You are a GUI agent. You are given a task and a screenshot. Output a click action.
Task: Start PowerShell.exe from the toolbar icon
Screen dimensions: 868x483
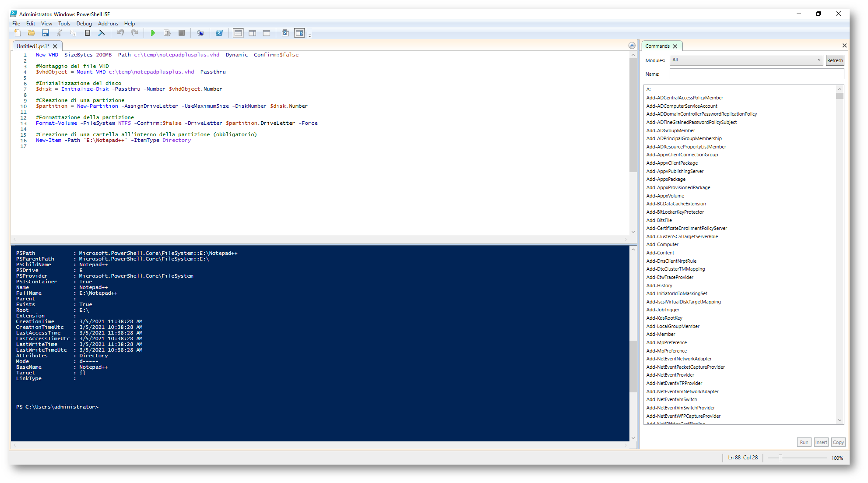219,33
